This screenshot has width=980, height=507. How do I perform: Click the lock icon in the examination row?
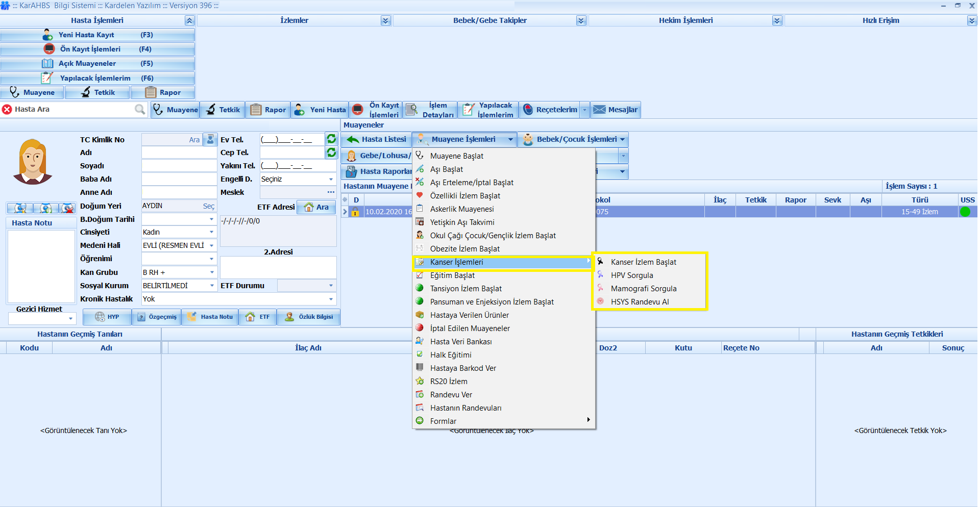355,212
